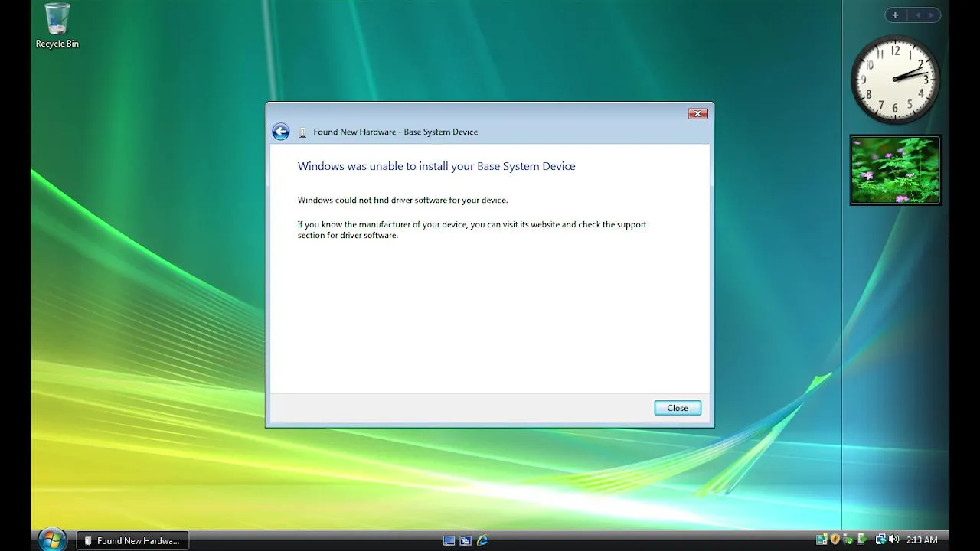The image size is (980, 551).
Task: Click Switch between windows quick launch icon
Action: pyautogui.click(x=465, y=540)
